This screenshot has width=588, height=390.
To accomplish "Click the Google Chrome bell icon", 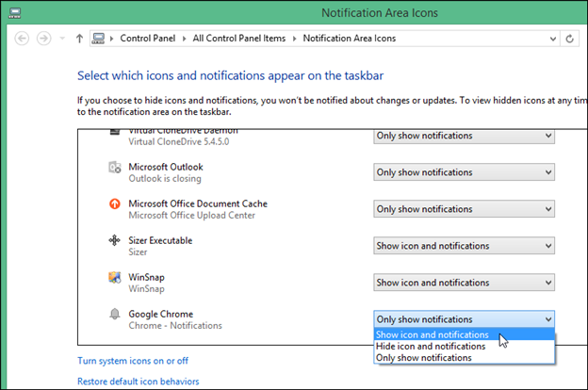I will [114, 314].
